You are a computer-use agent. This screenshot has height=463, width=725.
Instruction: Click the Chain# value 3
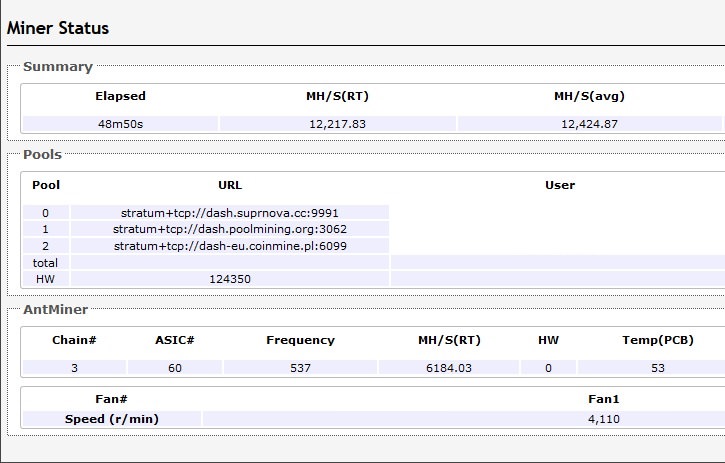tap(74, 368)
